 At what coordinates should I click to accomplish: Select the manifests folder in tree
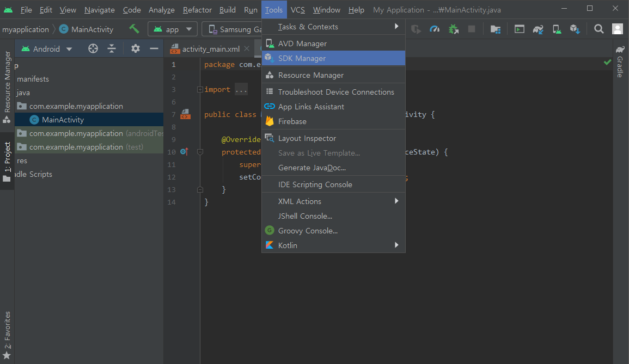point(33,79)
